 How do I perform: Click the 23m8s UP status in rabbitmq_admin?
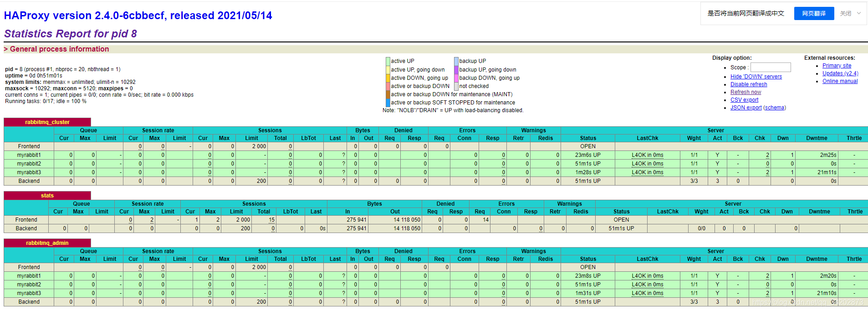pyautogui.click(x=587, y=276)
